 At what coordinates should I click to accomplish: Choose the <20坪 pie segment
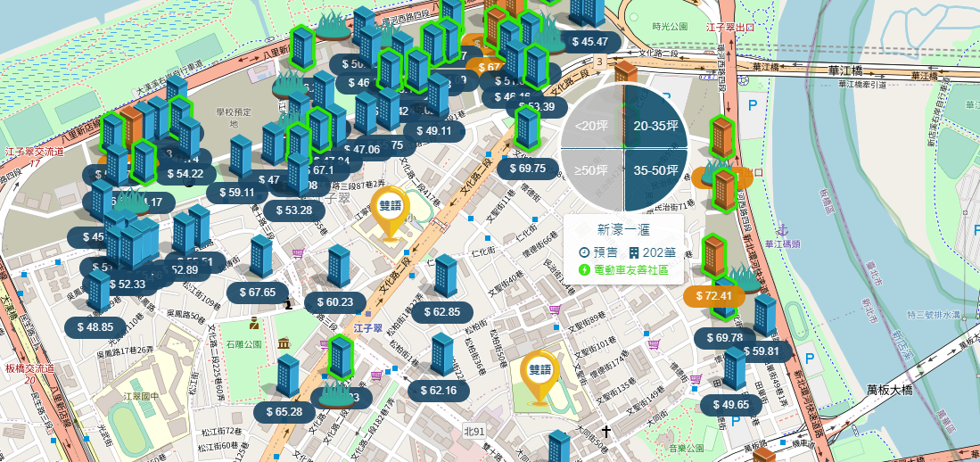(x=591, y=118)
